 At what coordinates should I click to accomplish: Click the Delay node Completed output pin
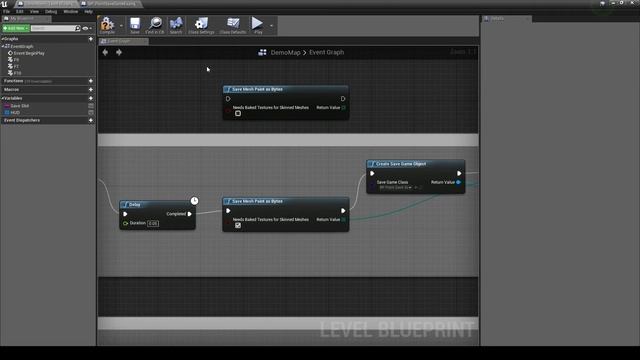189,214
